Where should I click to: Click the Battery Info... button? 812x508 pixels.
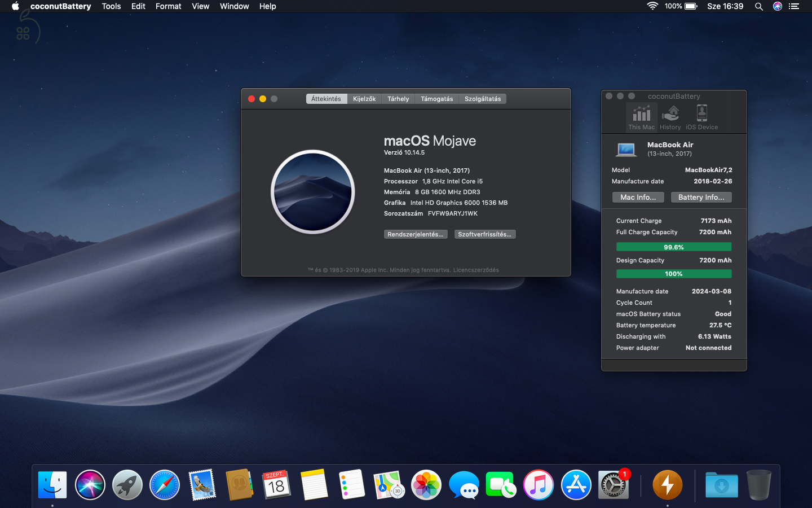coord(701,197)
